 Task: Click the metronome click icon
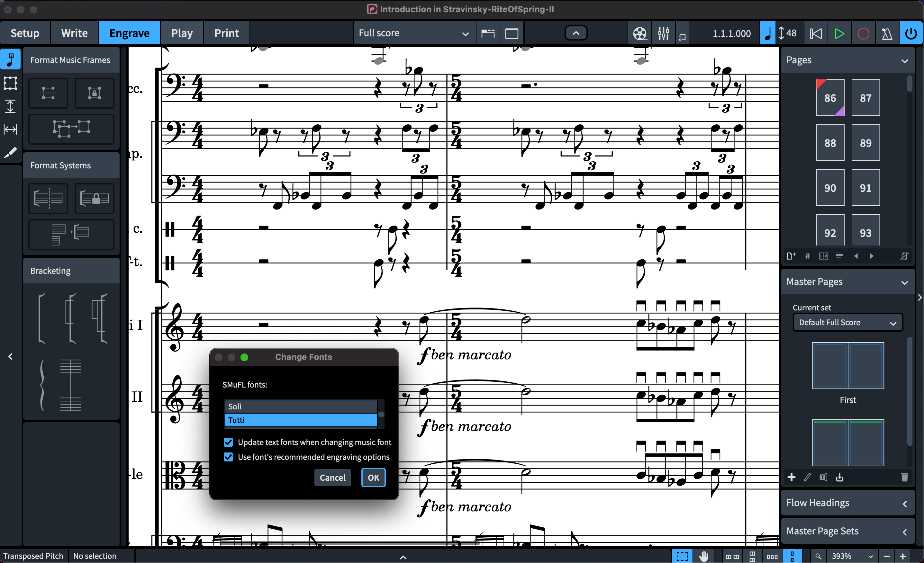coord(887,33)
